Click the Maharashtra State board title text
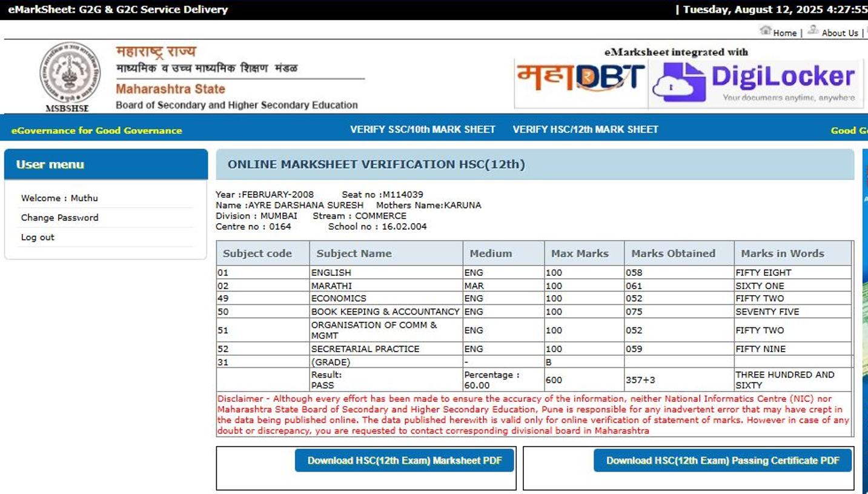Screen dimensions: 868x494 pyautogui.click(x=170, y=89)
